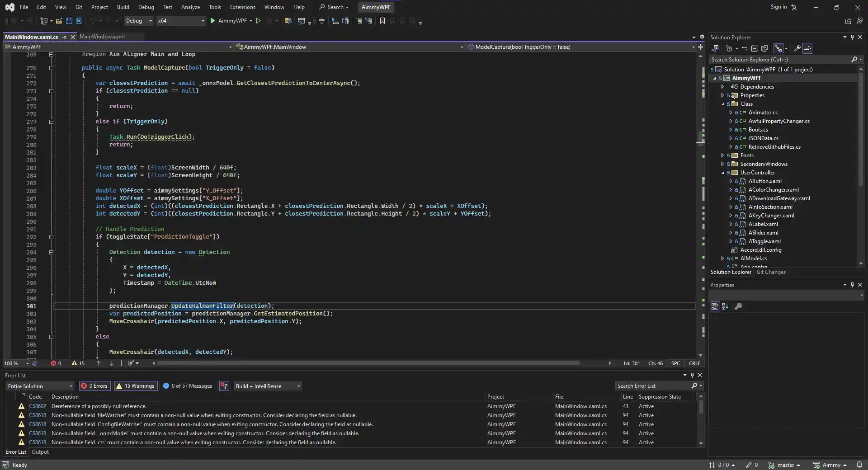Toggle the 15 Warnings filter
This screenshot has height=470, width=868.
click(x=136, y=386)
